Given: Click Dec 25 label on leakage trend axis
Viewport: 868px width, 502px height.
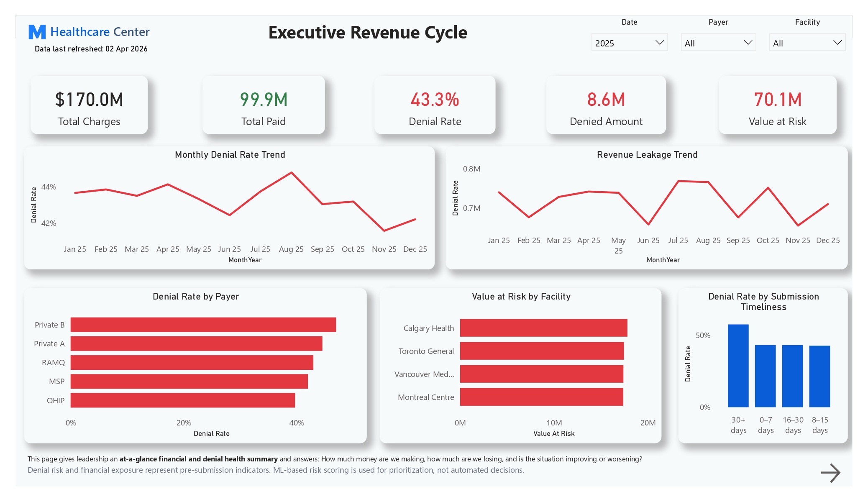Looking at the screenshot, I should point(828,241).
